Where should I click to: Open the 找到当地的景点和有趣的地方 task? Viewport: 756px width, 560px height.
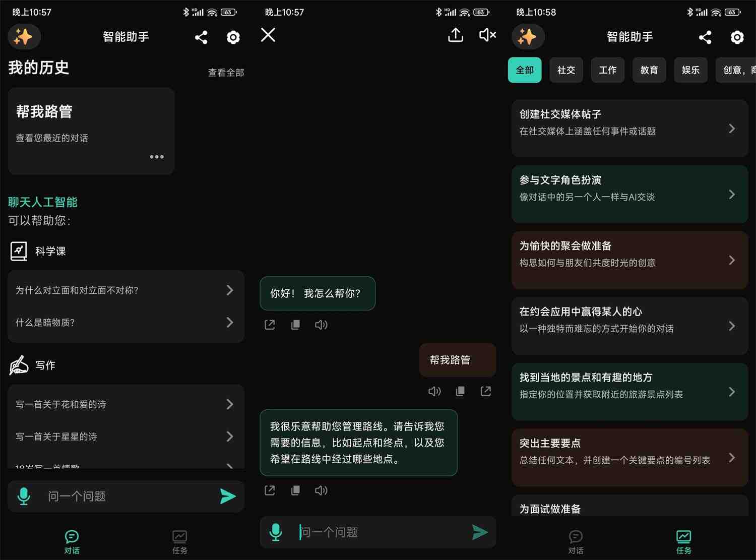[630, 392]
